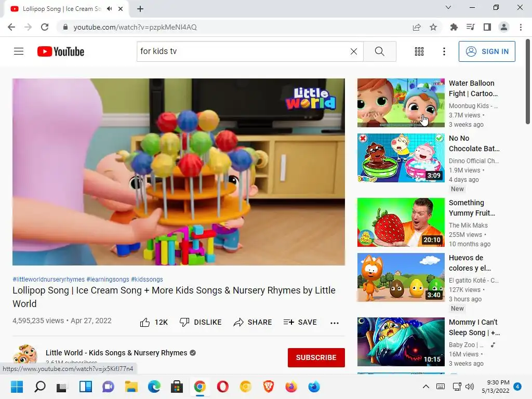Clear the search box with the X

click(353, 51)
